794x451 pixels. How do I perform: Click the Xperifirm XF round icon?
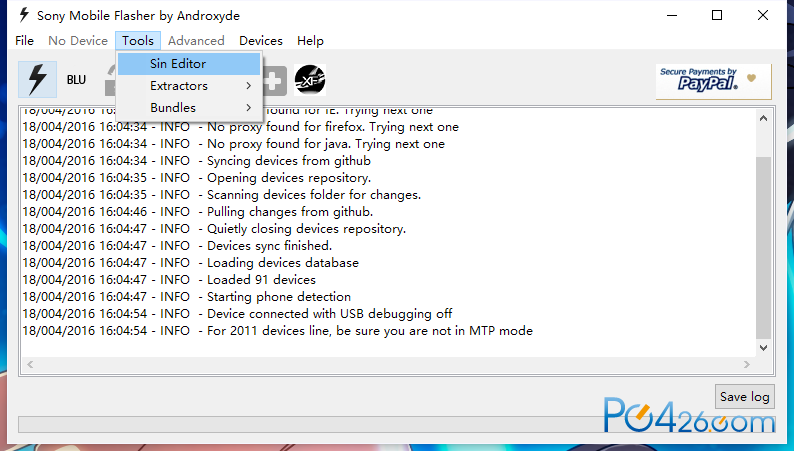coord(310,80)
